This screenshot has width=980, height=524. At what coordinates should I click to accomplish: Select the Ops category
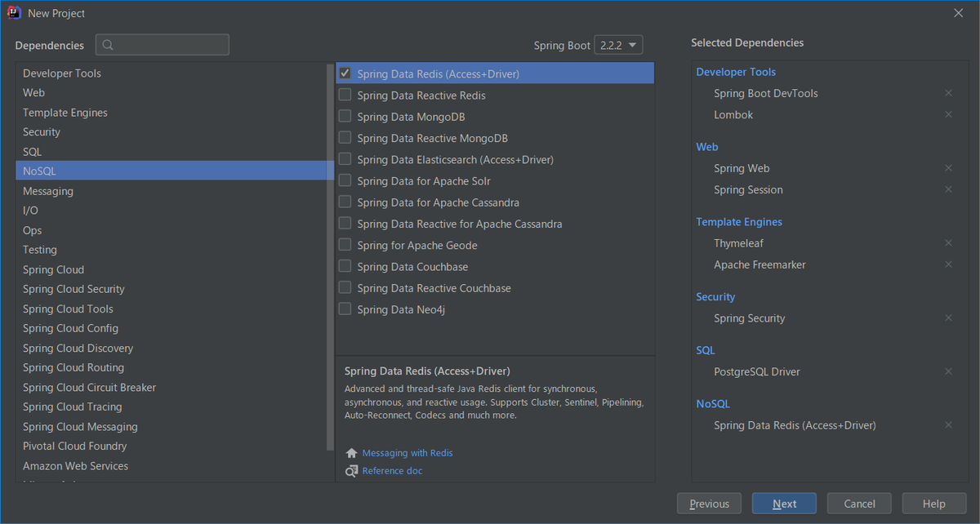click(x=171, y=230)
